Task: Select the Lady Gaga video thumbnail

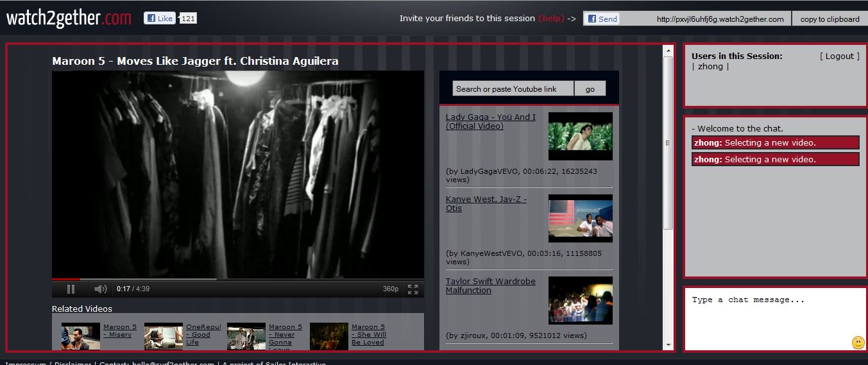Action: click(x=581, y=136)
